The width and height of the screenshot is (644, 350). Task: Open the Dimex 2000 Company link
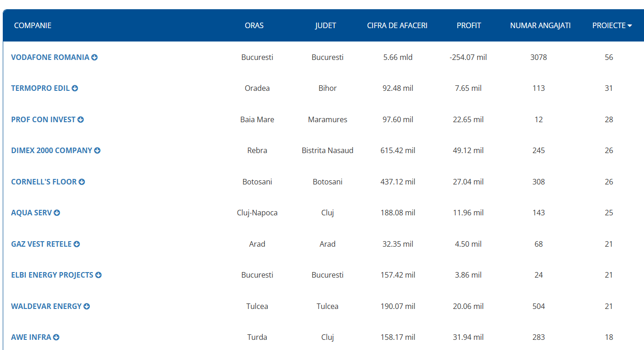pos(51,151)
